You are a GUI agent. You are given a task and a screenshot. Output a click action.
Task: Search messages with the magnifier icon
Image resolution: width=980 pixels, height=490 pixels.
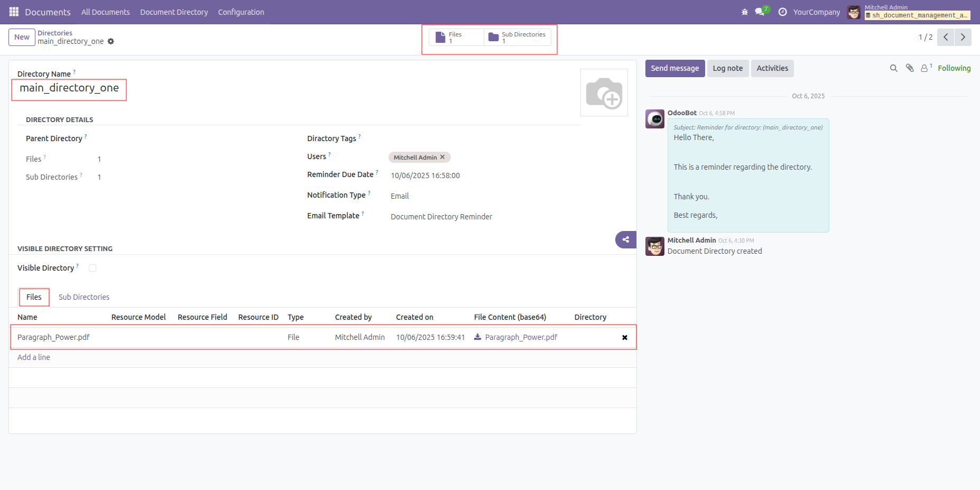point(893,68)
